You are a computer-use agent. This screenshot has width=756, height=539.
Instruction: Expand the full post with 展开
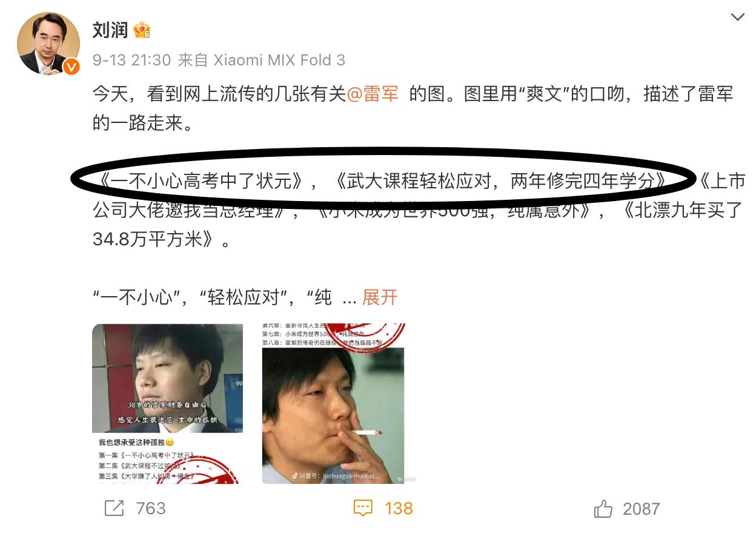coord(380,297)
